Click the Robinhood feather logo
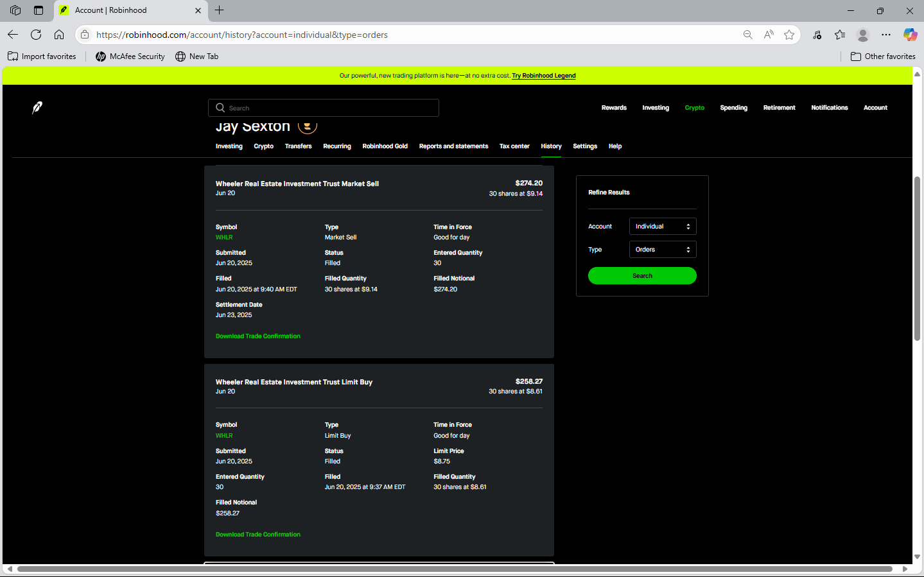Image resolution: width=924 pixels, height=577 pixels. (x=37, y=107)
